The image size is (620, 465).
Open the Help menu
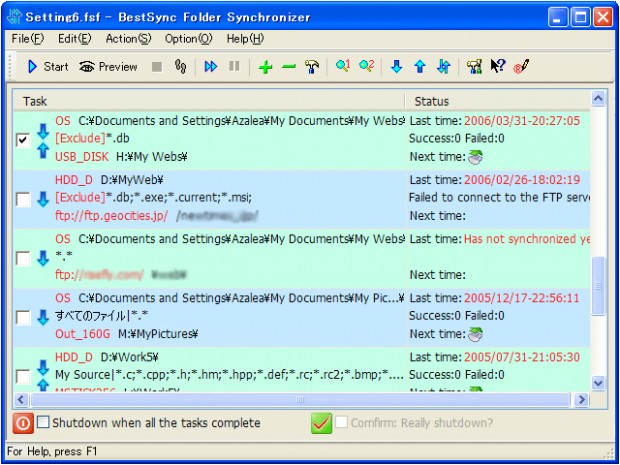245,39
